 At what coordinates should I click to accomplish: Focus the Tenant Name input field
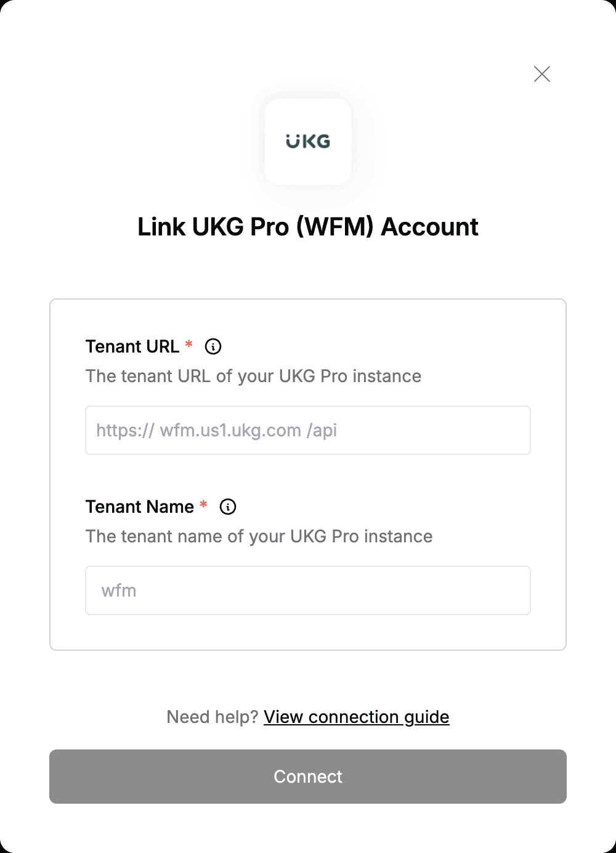click(x=308, y=590)
